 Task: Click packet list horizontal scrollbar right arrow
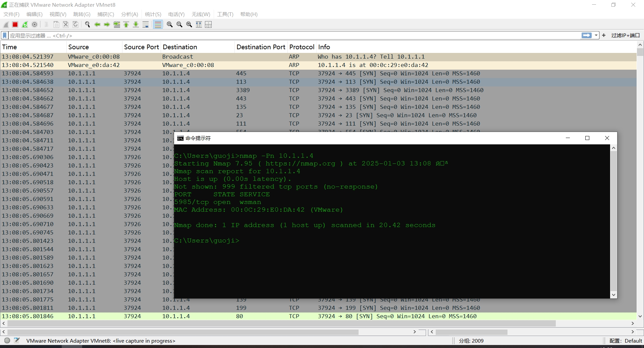[633, 324]
